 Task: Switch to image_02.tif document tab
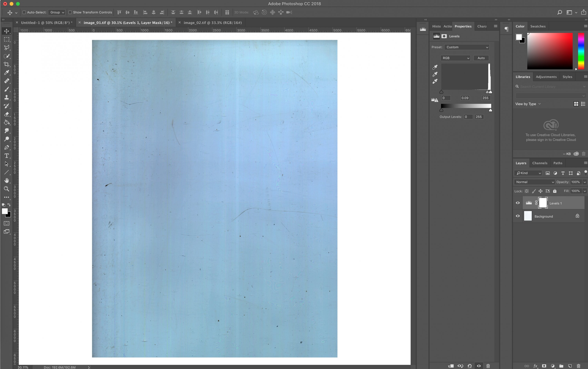213,23
